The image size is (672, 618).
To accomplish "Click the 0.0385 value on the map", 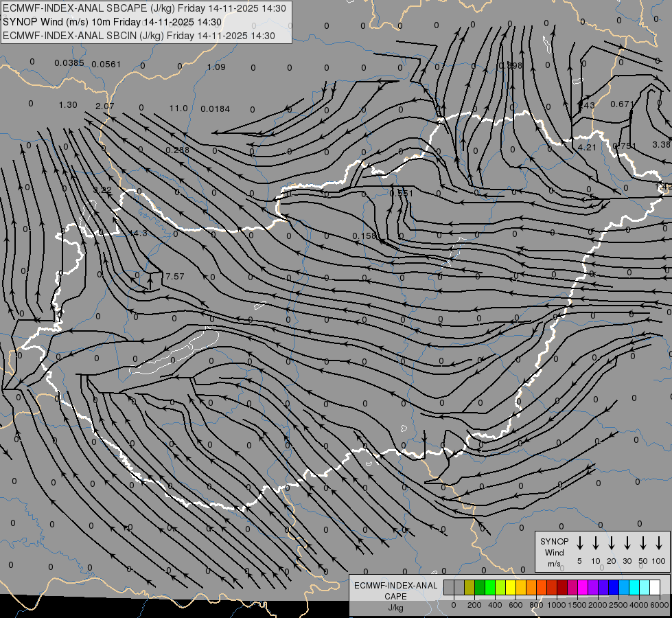I will (69, 63).
